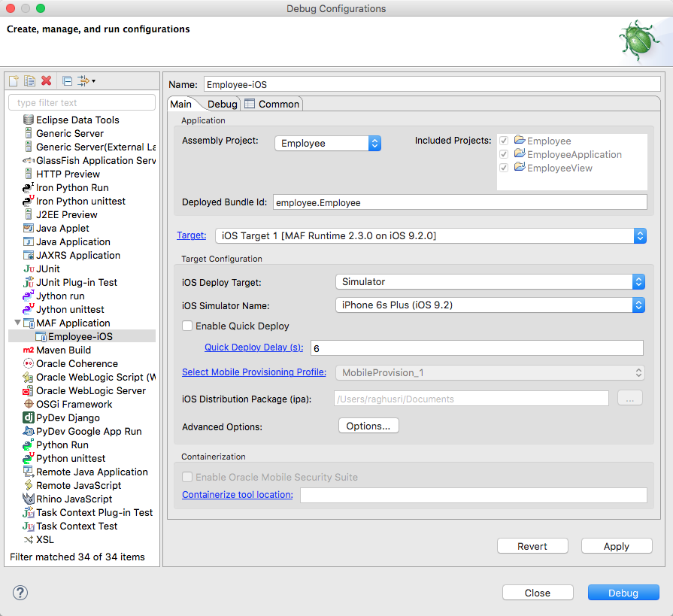Screen dimensions: 673x616
Task: Click the Oracle Coherence icon
Action: point(29,363)
